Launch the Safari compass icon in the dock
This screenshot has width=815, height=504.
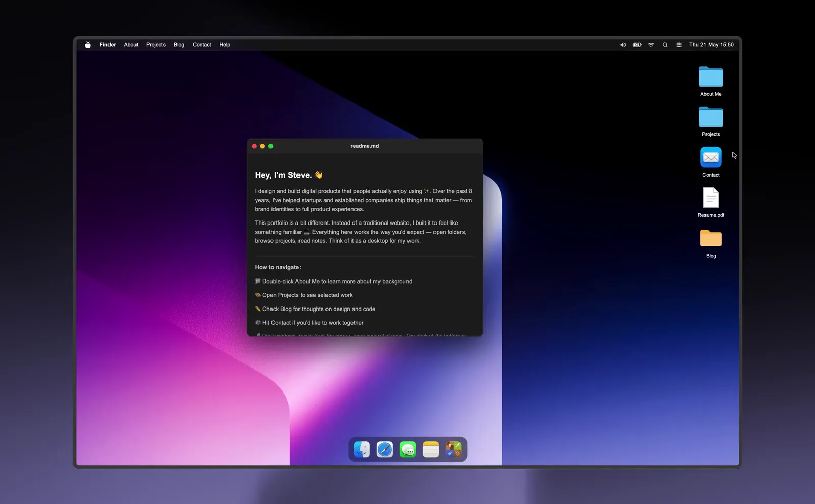coord(385,450)
